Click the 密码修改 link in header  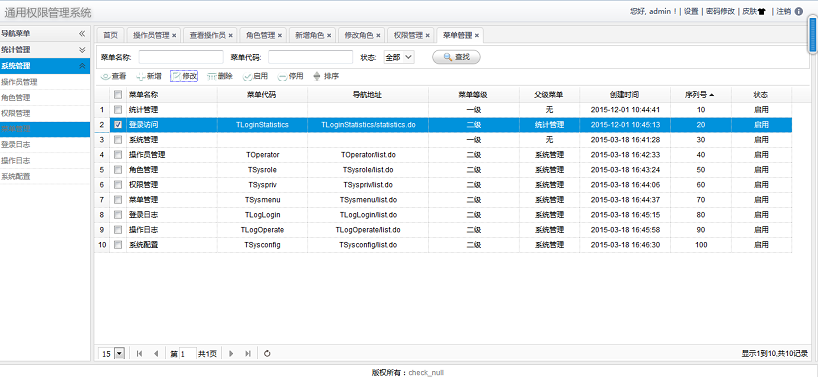[x=719, y=11]
